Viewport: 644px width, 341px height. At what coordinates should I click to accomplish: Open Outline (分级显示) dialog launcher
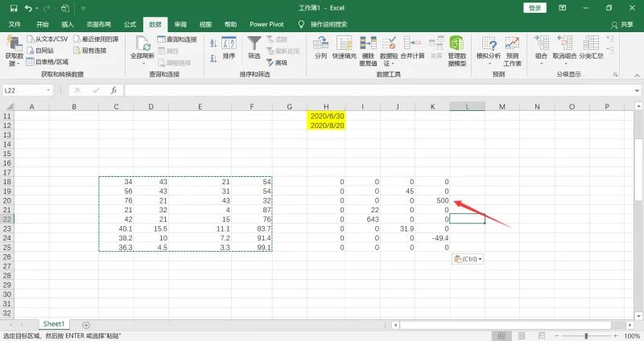[615, 75]
